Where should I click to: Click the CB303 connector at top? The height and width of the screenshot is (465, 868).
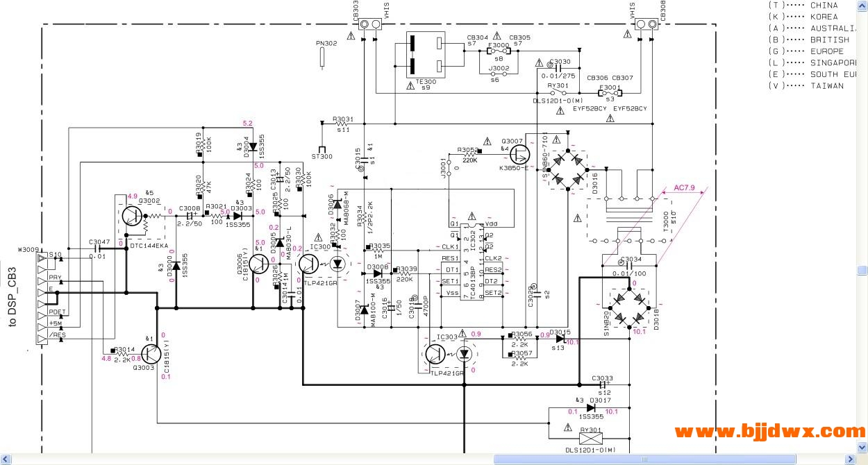(x=369, y=24)
